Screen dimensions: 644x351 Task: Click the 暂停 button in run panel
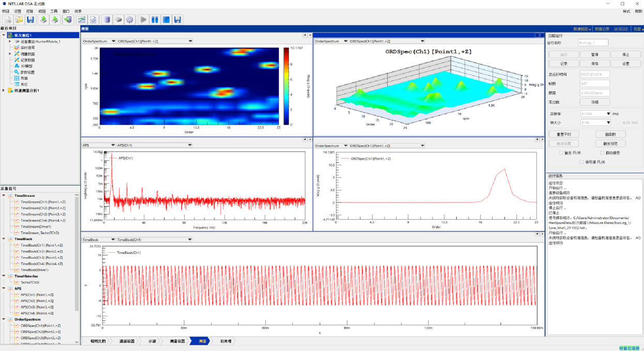(x=594, y=54)
